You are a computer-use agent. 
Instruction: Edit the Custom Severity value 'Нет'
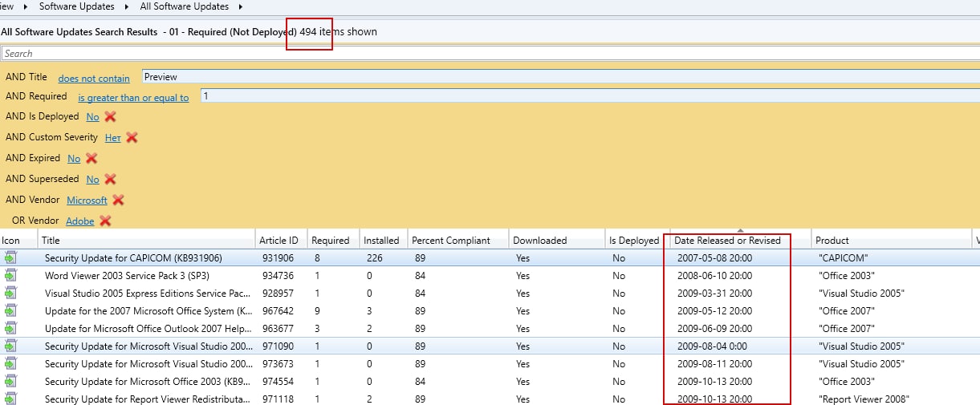click(x=113, y=138)
